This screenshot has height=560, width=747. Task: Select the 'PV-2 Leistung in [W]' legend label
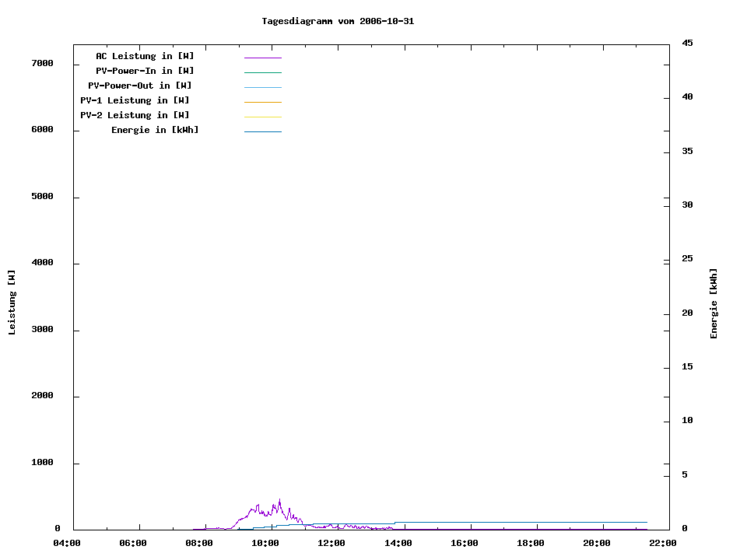(135, 115)
